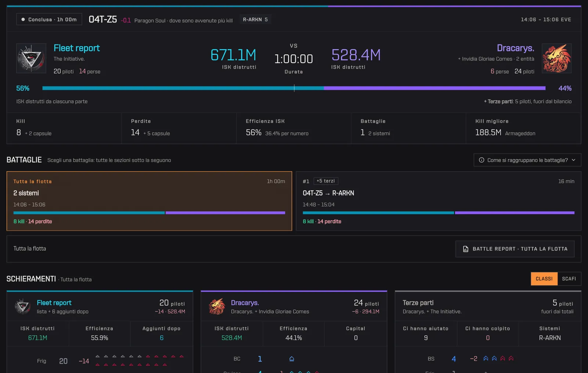The image size is (588, 373).
Task: Click The Initiative alliance logo in header
Action: [31, 58]
